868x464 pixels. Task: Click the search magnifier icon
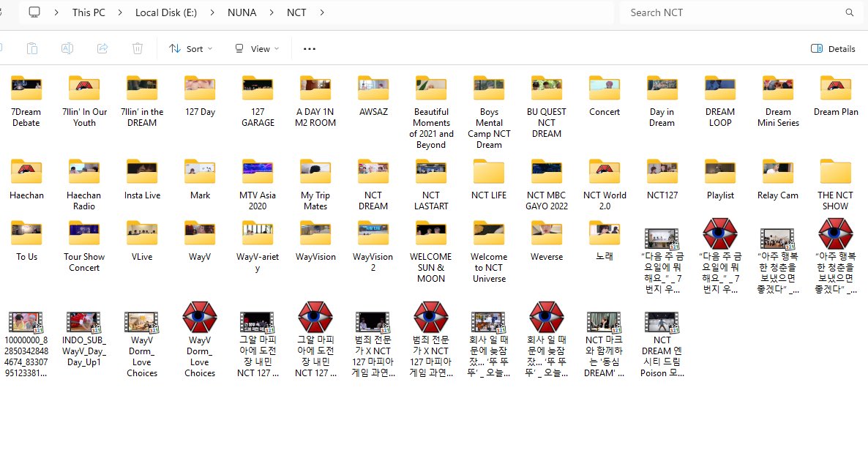pos(849,12)
